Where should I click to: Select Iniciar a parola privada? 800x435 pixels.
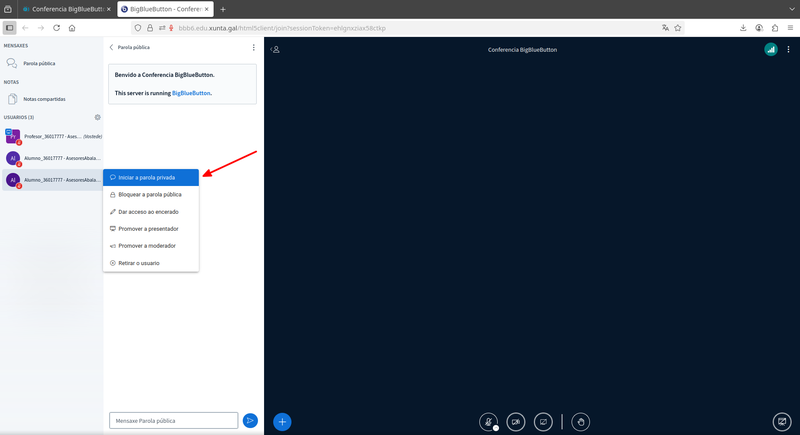coord(146,177)
